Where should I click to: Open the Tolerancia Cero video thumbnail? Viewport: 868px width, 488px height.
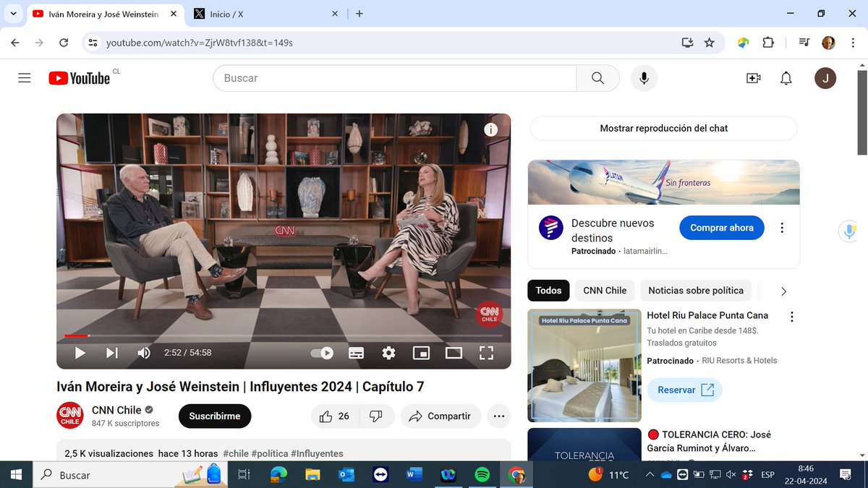click(x=584, y=444)
